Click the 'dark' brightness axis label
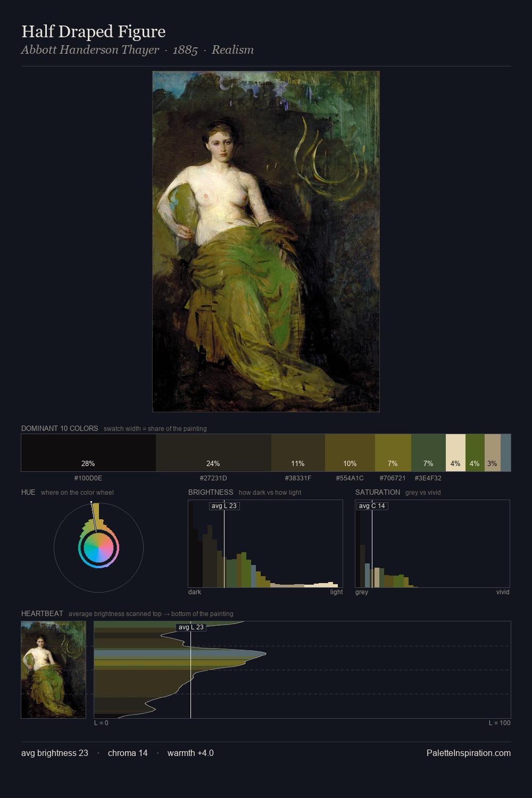532x798 pixels. click(195, 592)
